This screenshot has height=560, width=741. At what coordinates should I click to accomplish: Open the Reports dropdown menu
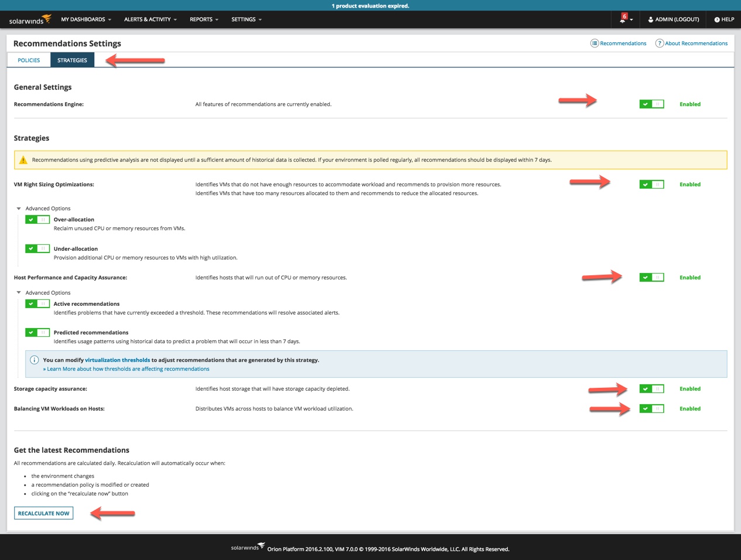(x=204, y=20)
